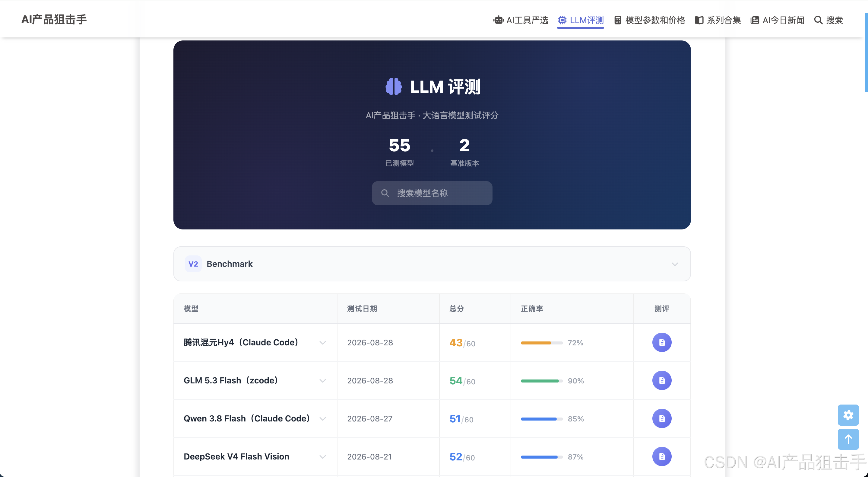Click the brain icon next to LLM 评测 title
868x477 pixels.
tap(394, 86)
